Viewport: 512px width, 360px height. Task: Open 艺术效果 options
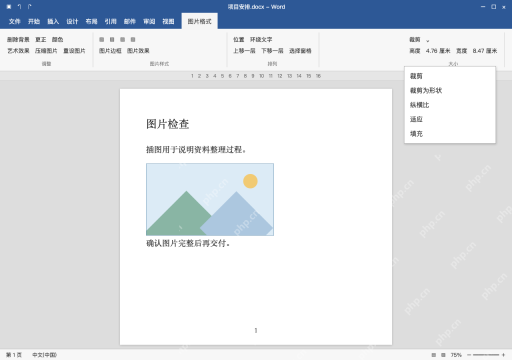coord(18,51)
